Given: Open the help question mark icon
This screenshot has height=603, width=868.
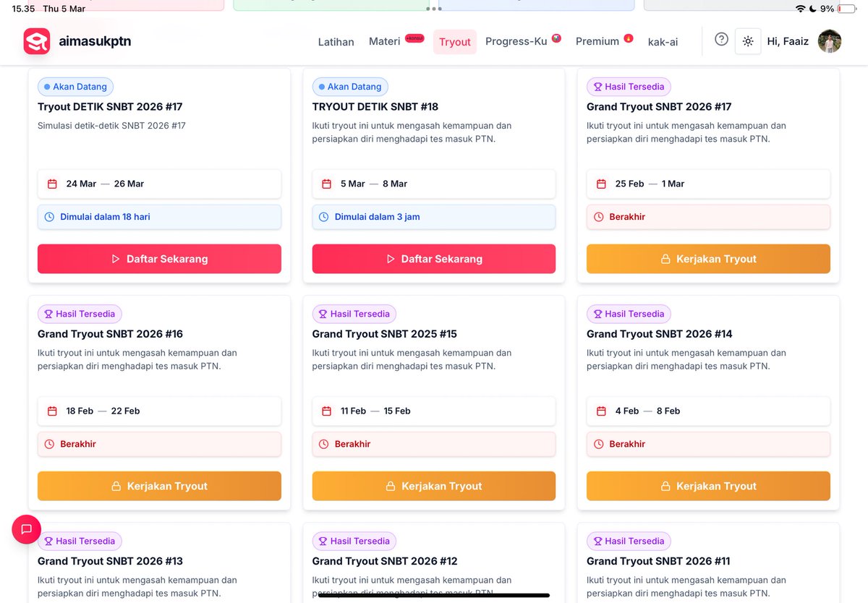Looking at the screenshot, I should pyautogui.click(x=721, y=40).
